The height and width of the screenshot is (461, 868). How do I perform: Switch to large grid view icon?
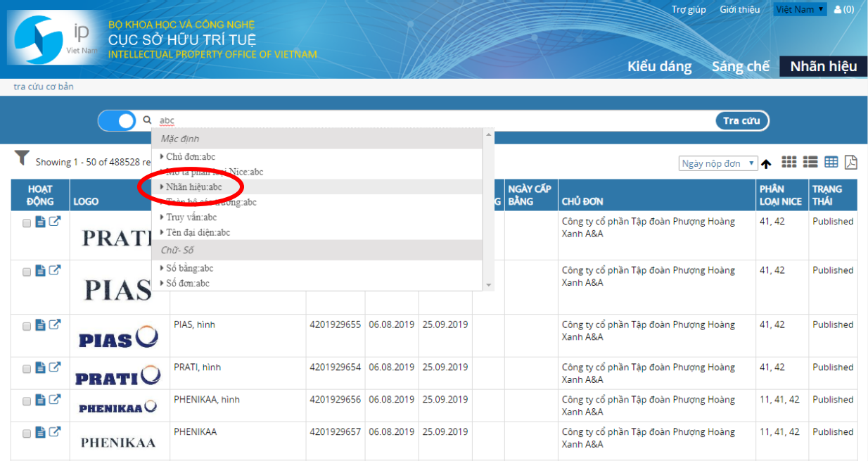[x=789, y=162]
